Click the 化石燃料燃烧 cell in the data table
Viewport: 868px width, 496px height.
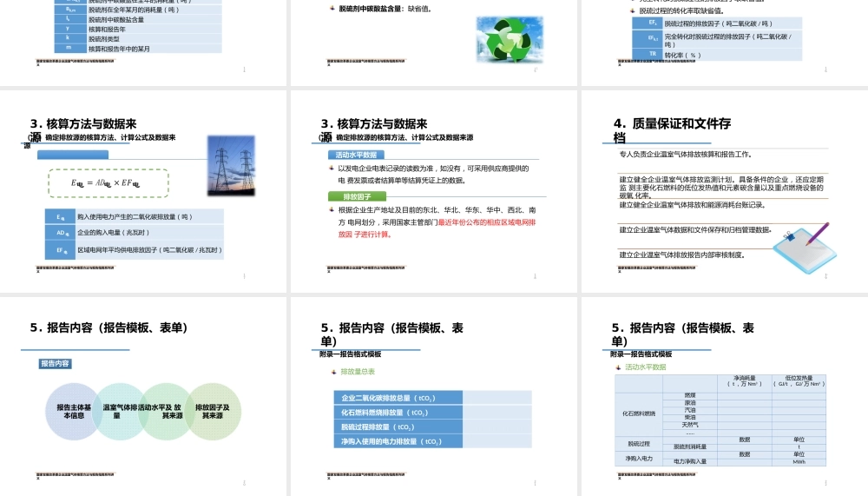click(x=639, y=413)
